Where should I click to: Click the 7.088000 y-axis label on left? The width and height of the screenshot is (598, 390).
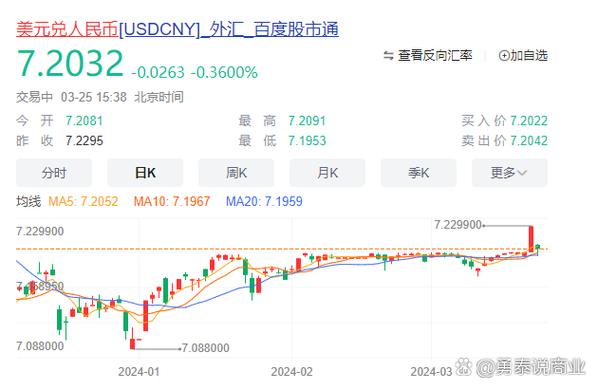[40, 346]
